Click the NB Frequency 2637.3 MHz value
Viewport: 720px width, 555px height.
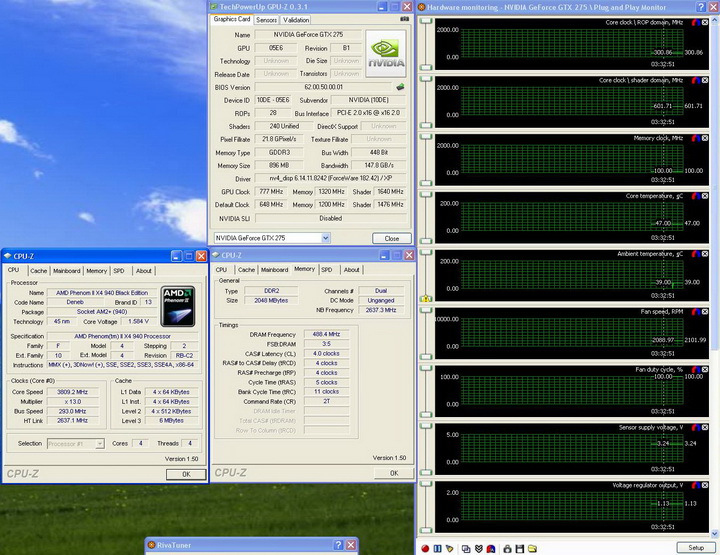(x=381, y=310)
